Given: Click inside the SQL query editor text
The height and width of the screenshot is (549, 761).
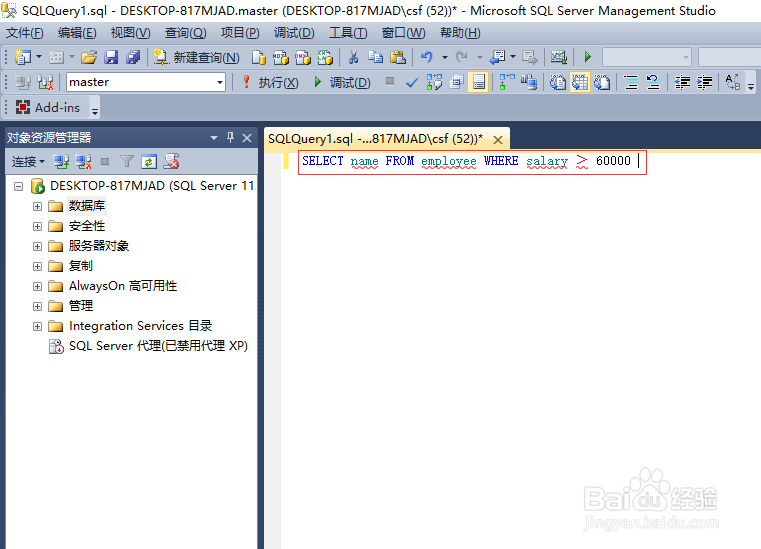Looking at the screenshot, I should tap(466, 161).
